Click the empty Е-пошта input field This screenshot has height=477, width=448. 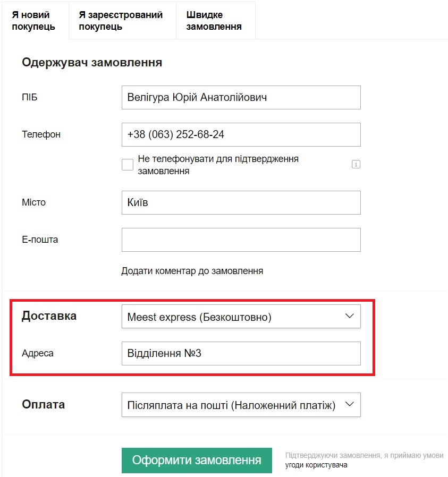(241, 240)
